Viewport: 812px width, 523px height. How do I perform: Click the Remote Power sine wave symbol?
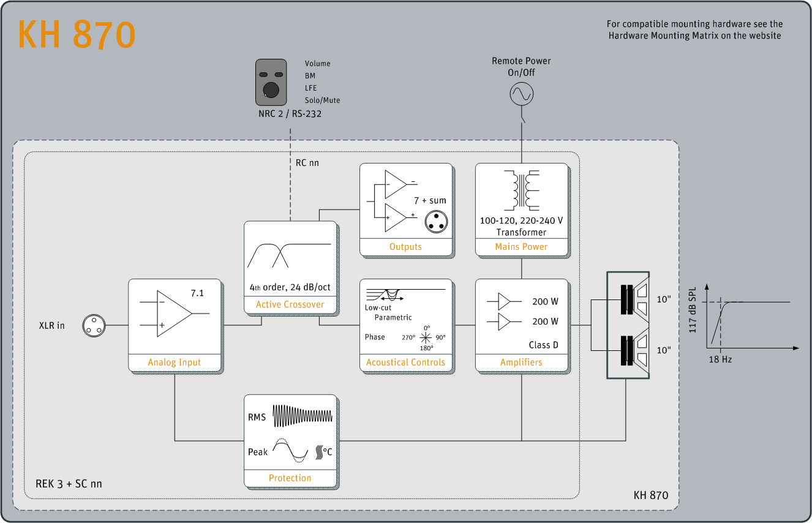click(x=522, y=94)
